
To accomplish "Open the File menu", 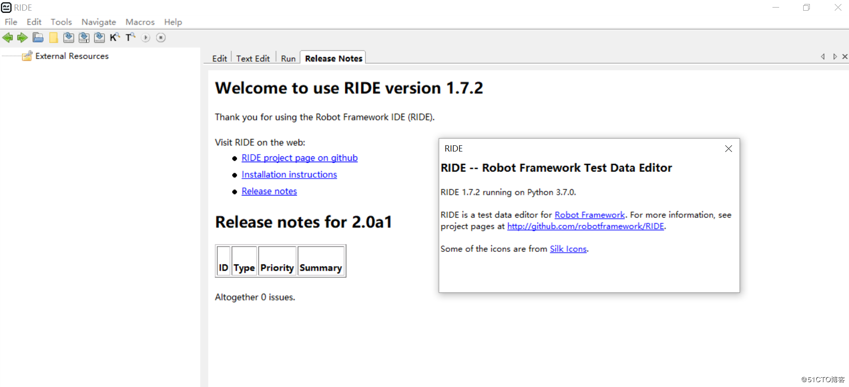I will pos(11,22).
